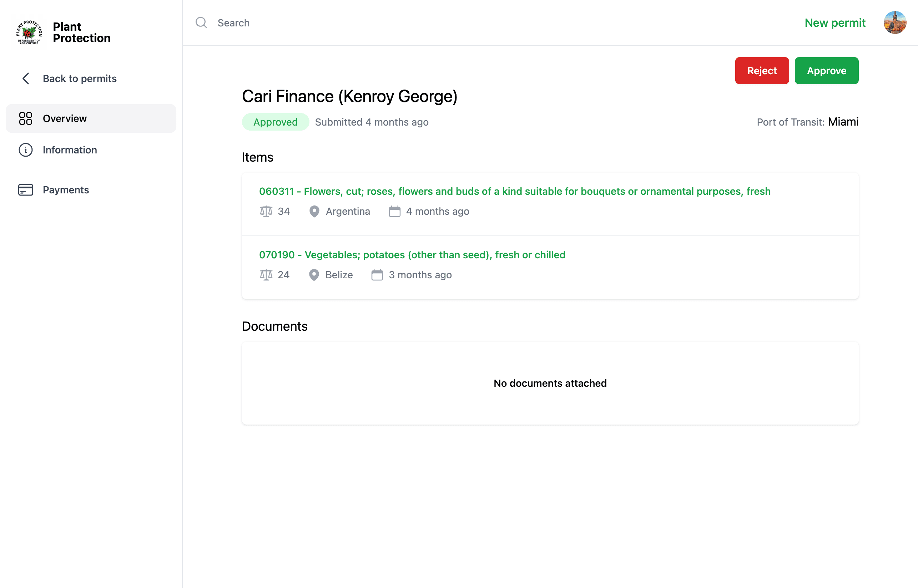Click the location pin next to Argentina
The image size is (918, 588).
tap(314, 211)
